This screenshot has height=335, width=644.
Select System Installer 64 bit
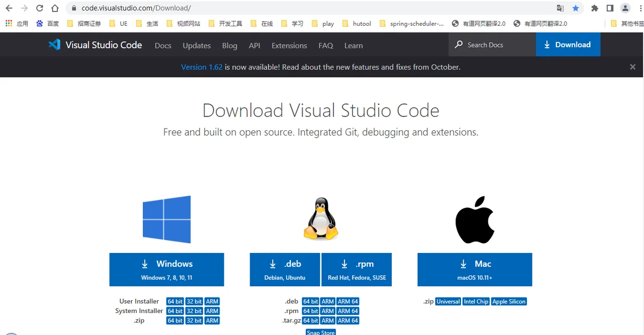[175, 311]
